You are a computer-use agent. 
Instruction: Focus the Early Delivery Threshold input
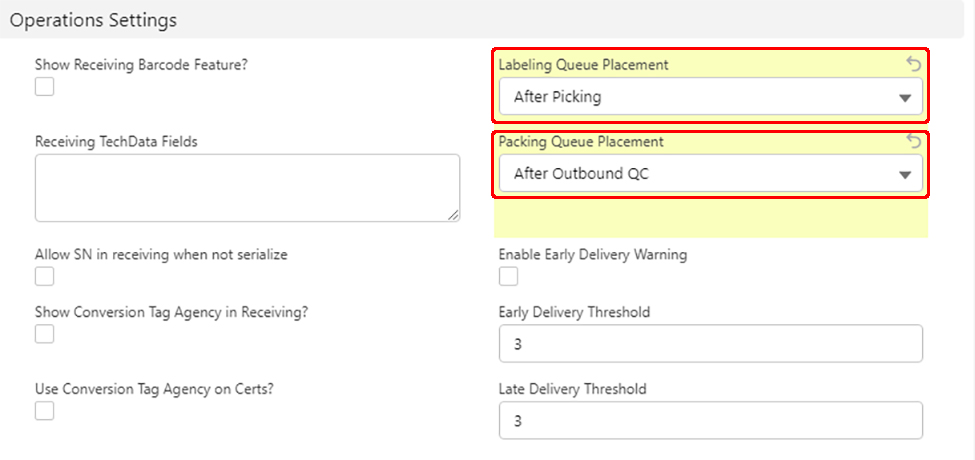tap(710, 344)
